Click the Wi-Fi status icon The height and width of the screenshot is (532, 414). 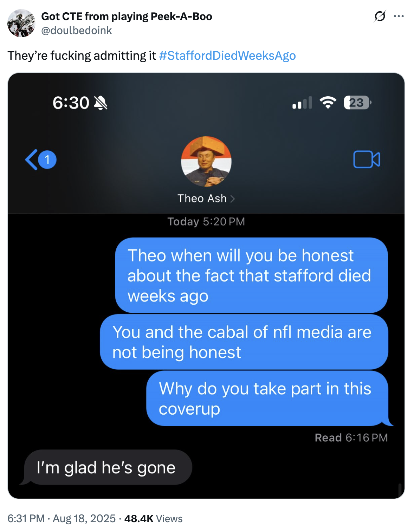tap(328, 103)
